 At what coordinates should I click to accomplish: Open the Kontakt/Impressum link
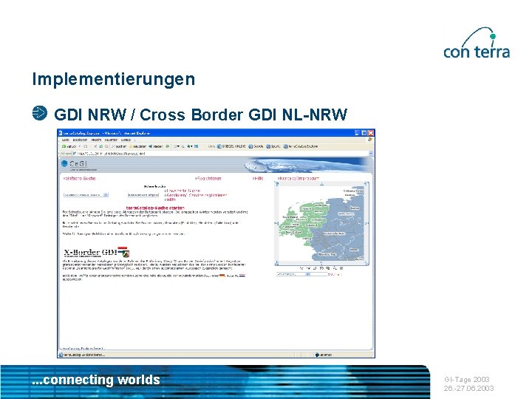299,178
